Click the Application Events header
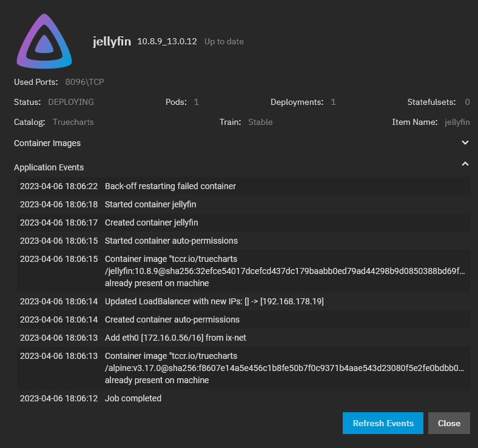 49,167
